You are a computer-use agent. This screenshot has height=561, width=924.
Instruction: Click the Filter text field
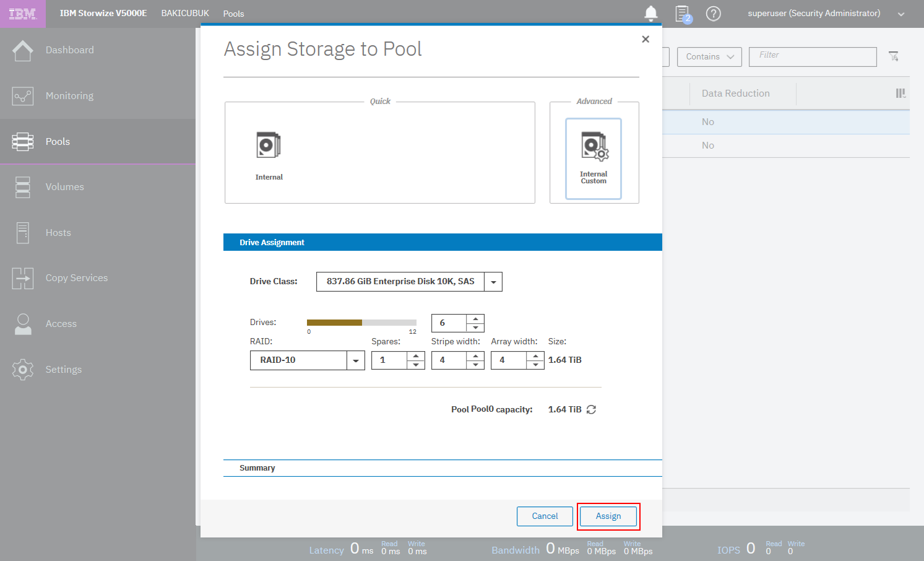[x=813, y=57]
